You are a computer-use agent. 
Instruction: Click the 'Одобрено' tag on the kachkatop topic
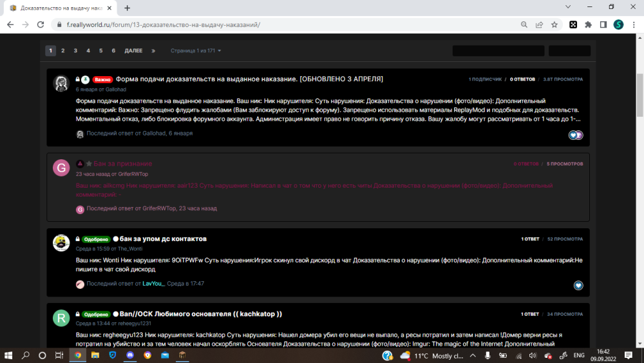[x=96, y=315]
